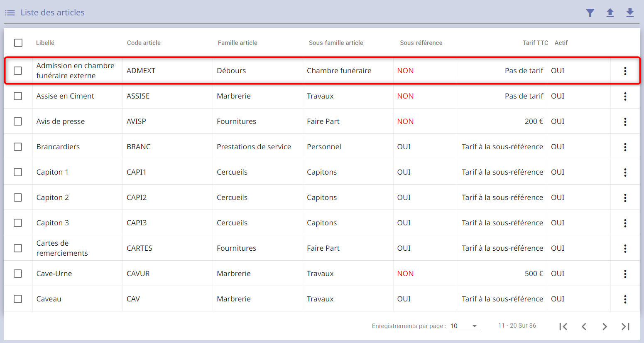Viewport: 644px width, 343px height.
Task: Open more options for Avis de presse
Action: click(625, 122)
